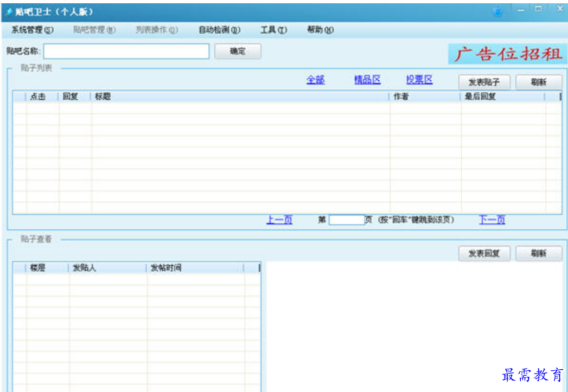Open the 投票区 link

(x=419, y=80)
